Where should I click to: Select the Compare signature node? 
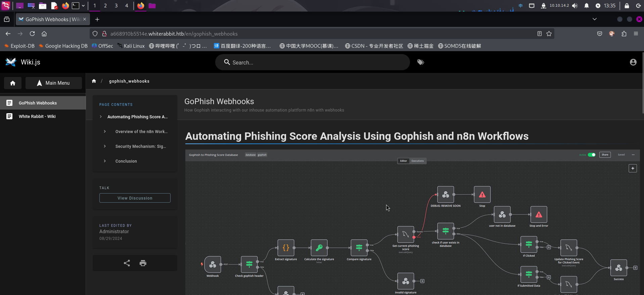[359, 248]
